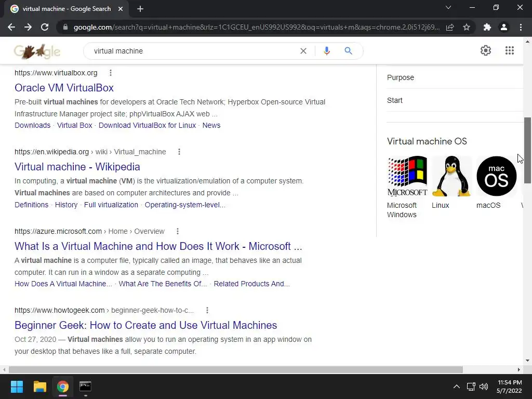Go back to the previous page

pyautogui.click(x=11, y=27)
